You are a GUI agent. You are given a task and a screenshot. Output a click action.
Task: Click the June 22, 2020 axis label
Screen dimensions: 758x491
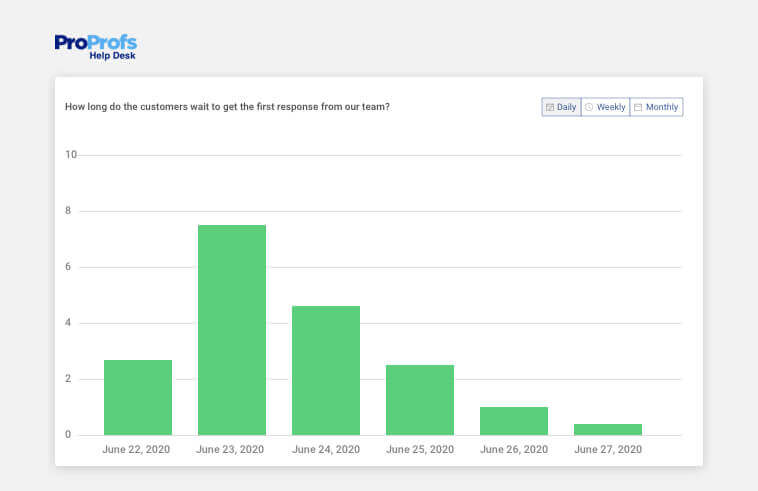click(136, 449)
